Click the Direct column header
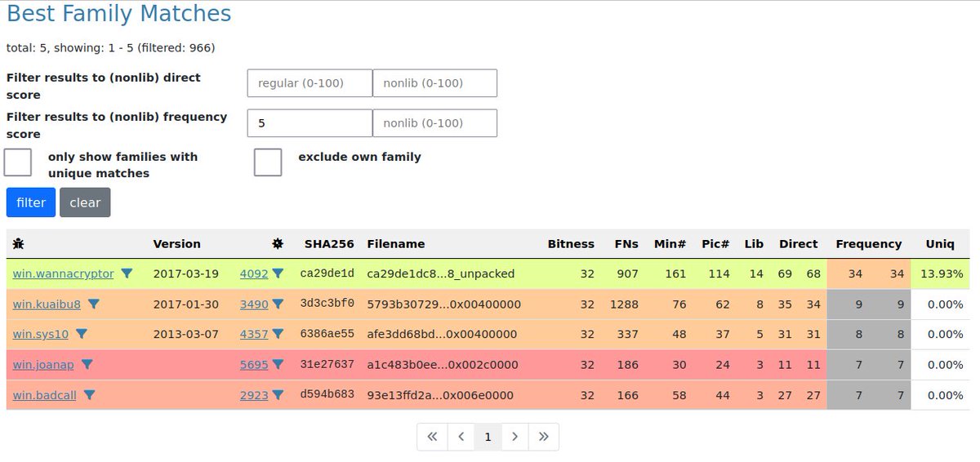This screenshot has height=462, width=980. pyautogui.click(x=799, y=243)
